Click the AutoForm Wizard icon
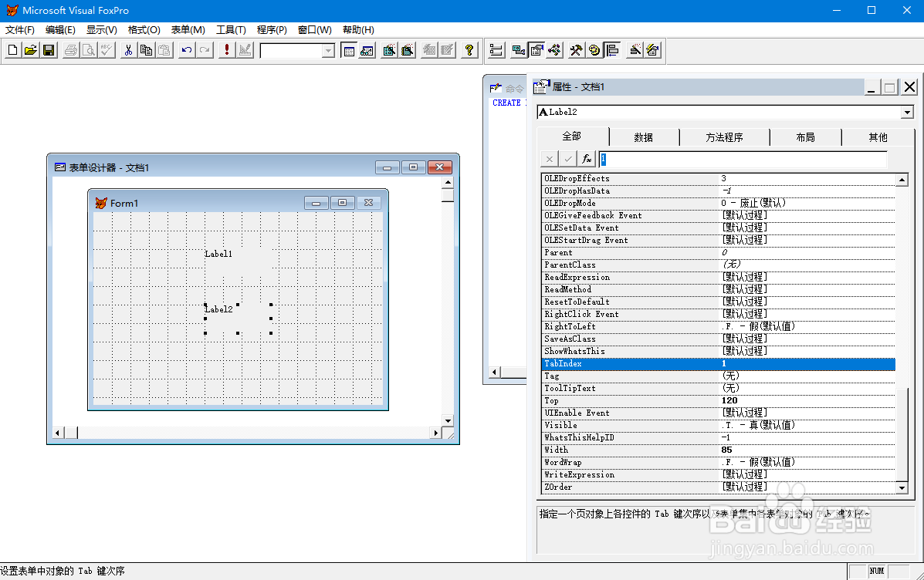 coord(430,50)
